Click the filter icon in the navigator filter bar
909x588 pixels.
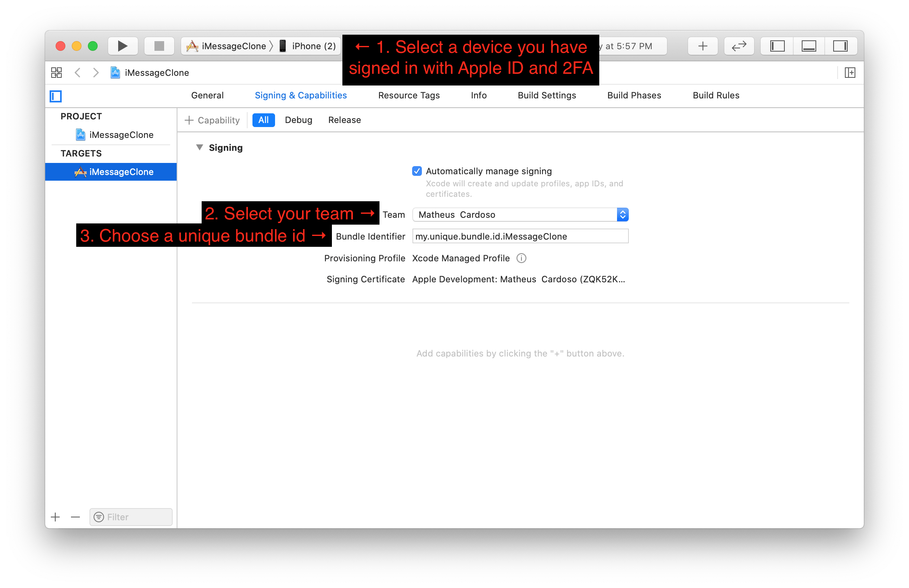pos(98,517)
